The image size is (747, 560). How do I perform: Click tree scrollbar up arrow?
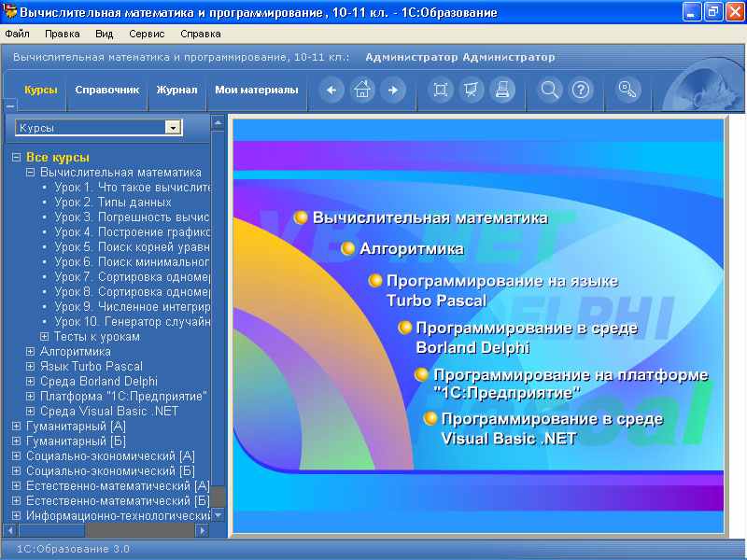point(218,122)
